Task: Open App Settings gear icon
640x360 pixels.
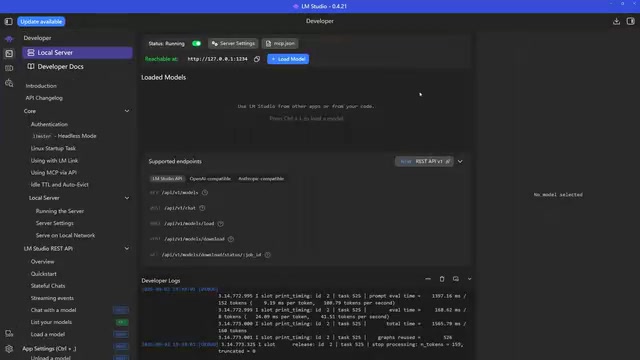Action: coord(9,349)
